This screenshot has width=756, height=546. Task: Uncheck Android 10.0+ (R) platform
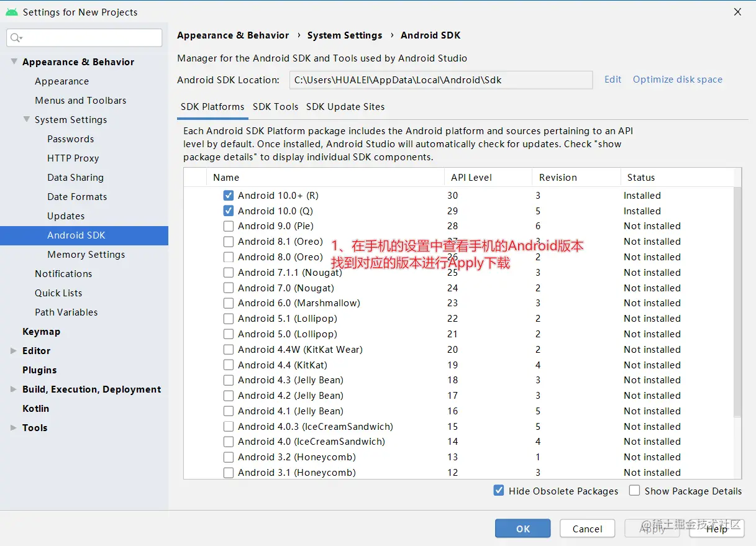click(x=229, y=195)
